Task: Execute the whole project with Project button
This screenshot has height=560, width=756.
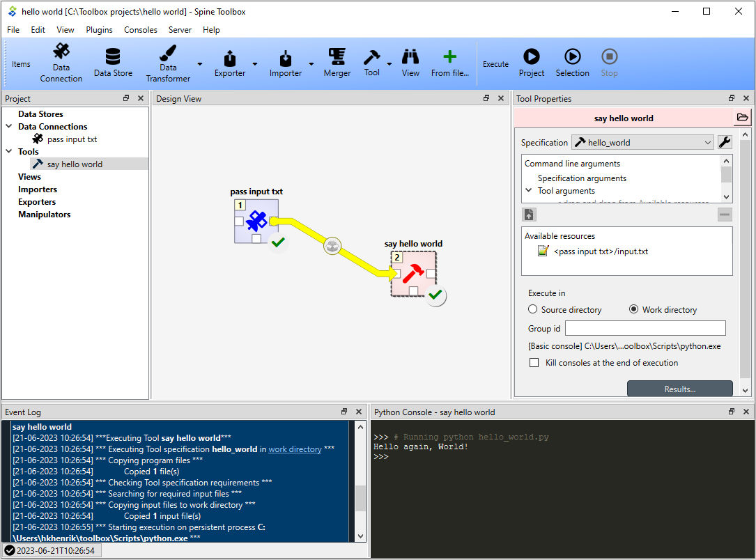Action: pos(532,63)
